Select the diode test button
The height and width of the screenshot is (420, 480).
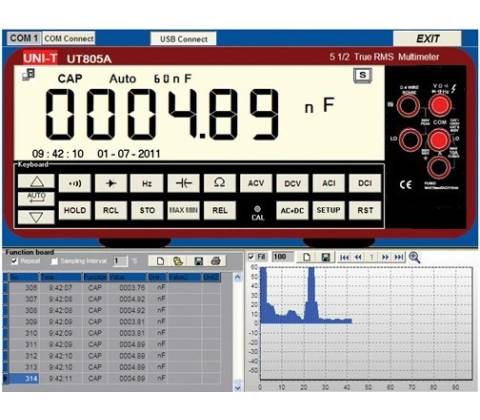(x=111, y=183)
